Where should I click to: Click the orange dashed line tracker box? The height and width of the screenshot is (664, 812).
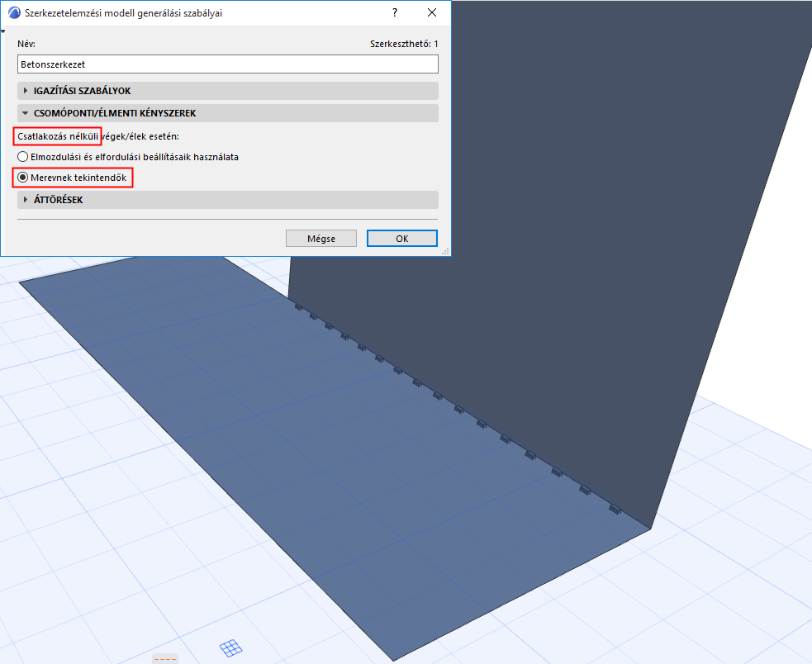tap(165, 659)
